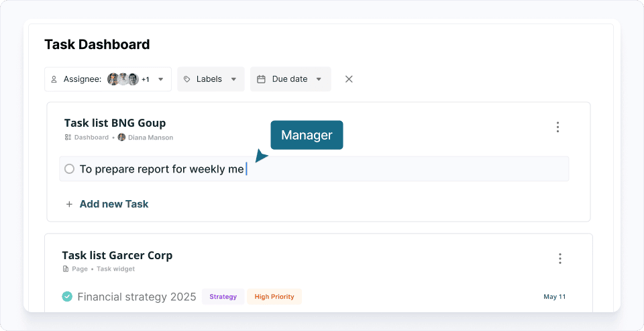Viewport: 644px width, 331px height.
Task: Click the assignee person icon
Action: click(x=54, y=79)
